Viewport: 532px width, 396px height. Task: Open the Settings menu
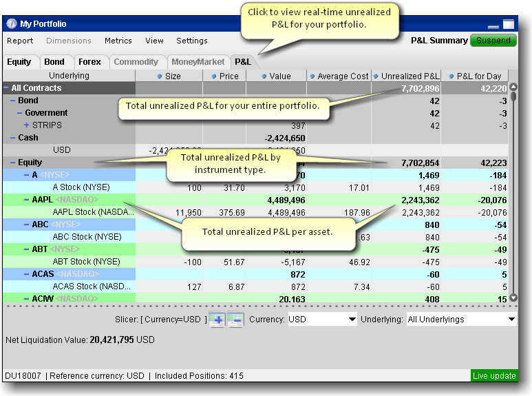pyautogui.click(x=191, y=41)
